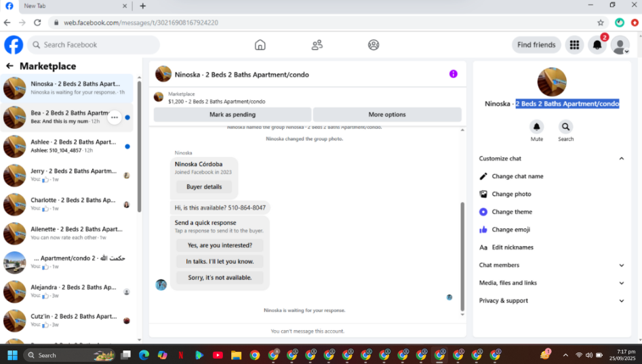Open the Facebook logo home link
642x364 pixels.
click(x=14, y=45)
